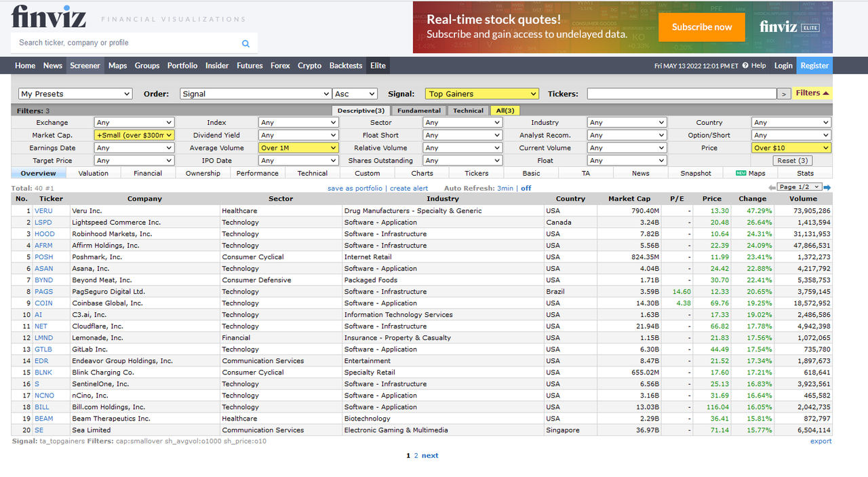This screenshot has height=477, width=868.
Task: Switch to All(3) filters tab
Action: 505,111
